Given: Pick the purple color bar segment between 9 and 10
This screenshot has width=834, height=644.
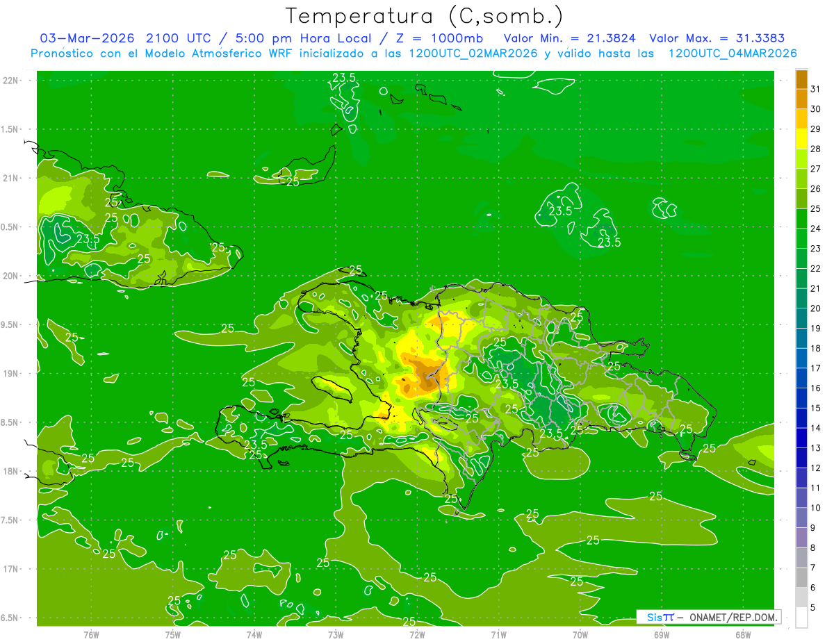Looking at the screenshot, I should tap(801, 518).
